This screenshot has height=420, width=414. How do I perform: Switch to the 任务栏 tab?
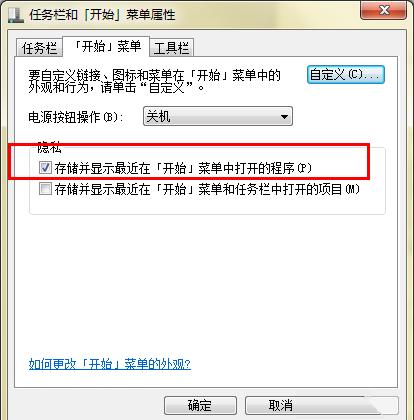point(39,48)
